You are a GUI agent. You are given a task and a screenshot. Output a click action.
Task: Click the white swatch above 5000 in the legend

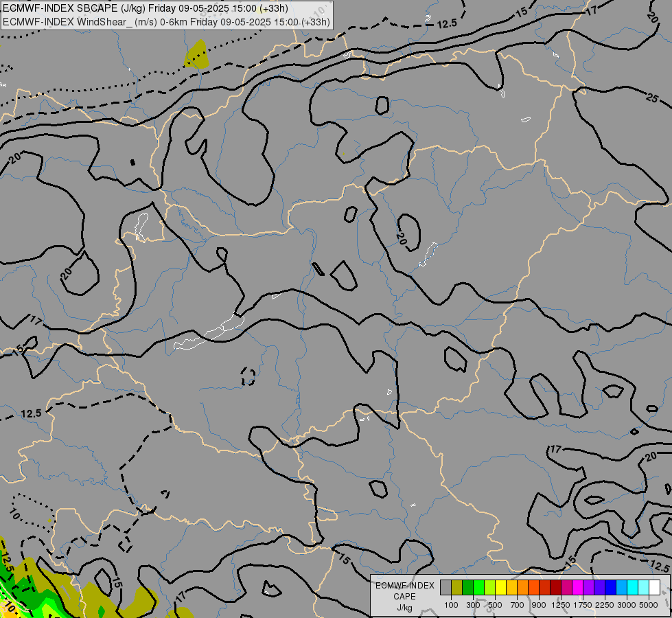click(654, 587)
